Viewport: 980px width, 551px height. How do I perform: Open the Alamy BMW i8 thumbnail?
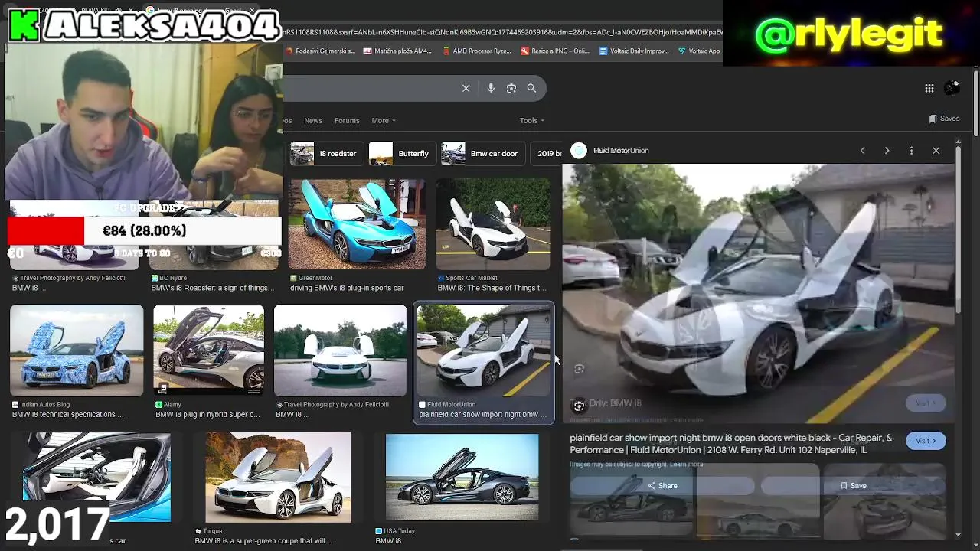click(208, 350)
